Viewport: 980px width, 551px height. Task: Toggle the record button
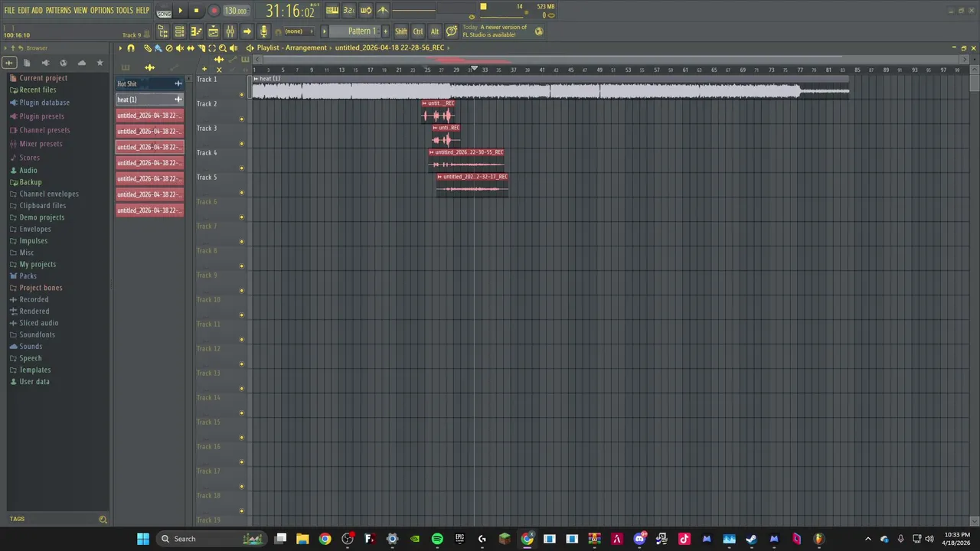point(214,11)
